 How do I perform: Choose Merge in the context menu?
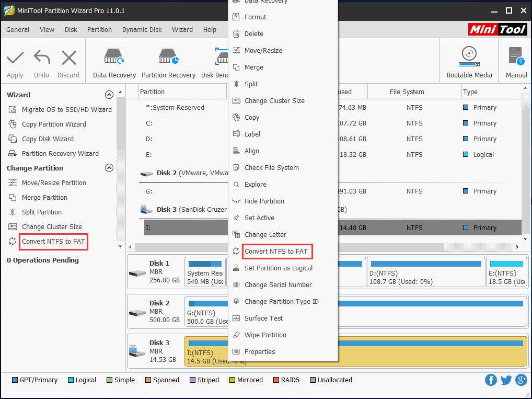[x=283, y=67]
